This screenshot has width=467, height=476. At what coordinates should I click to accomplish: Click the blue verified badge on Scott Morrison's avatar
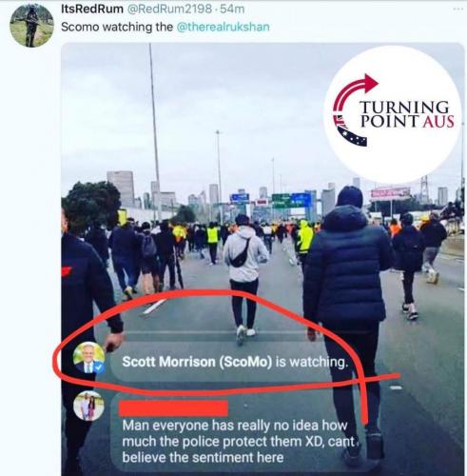[x=99, y=367]
